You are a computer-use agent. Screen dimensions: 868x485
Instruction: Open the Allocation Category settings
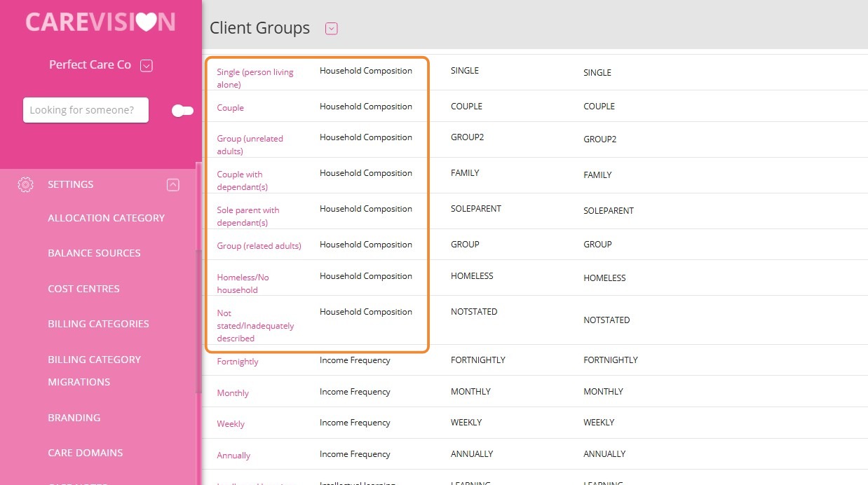coord(107,218)
